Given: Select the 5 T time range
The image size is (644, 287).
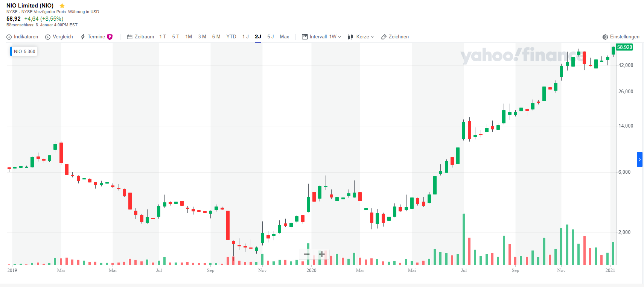Looking at the screenshot, I should (x=176, y=37).
